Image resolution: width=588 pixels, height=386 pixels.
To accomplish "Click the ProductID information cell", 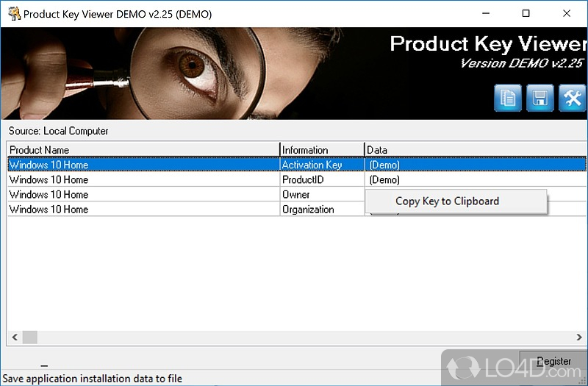I will click(322, 179).
